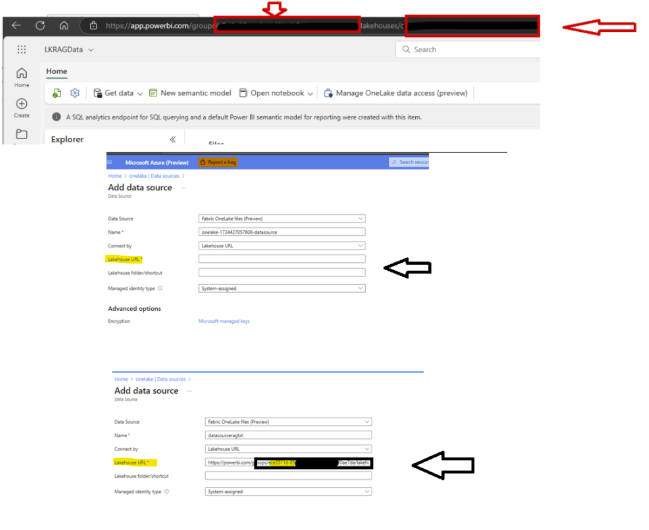Open the settings gear in ribbon

75,93
